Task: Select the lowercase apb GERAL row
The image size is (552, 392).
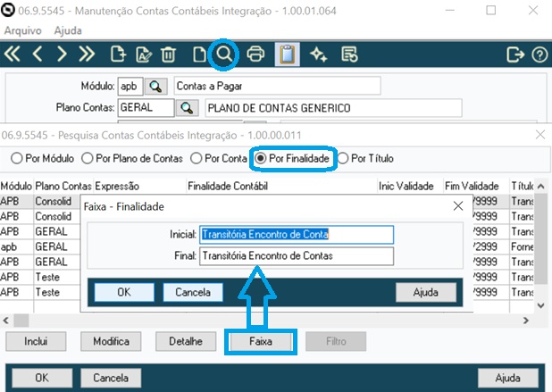Action: tap(40, 246)
